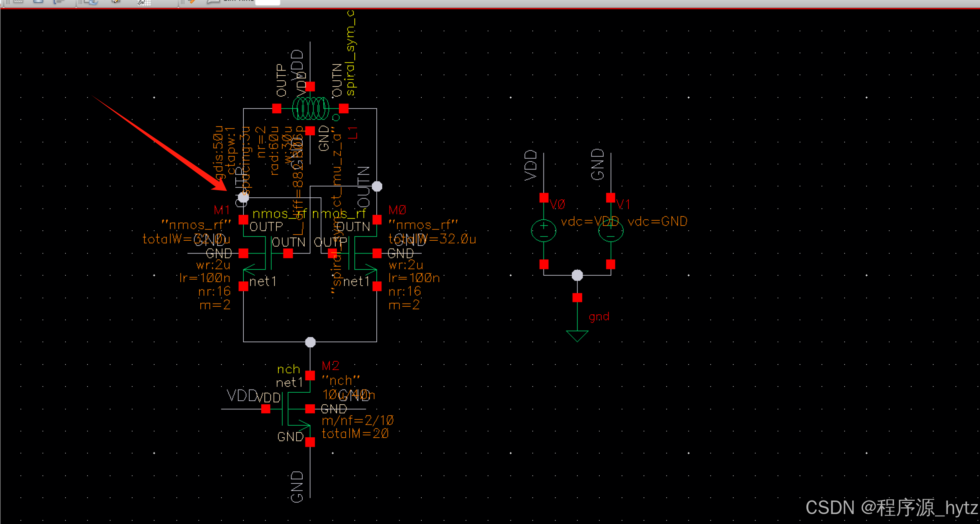This screenshot has height=524, width=980.
Task: Select the red M2 instance label
Action: (x=331, y=366)
